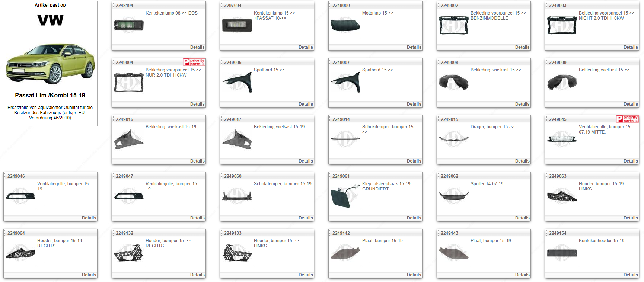Select the Ventilatiegrille center grille image 2249045
Screen dimensions: 644x282
[562, 139]
